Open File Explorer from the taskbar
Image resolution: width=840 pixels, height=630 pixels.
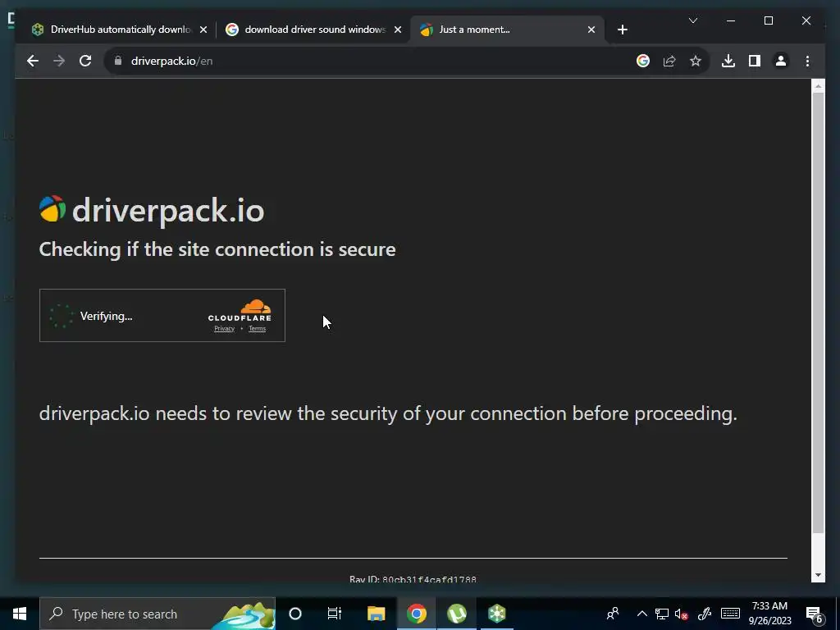click(x=376, y=614)
